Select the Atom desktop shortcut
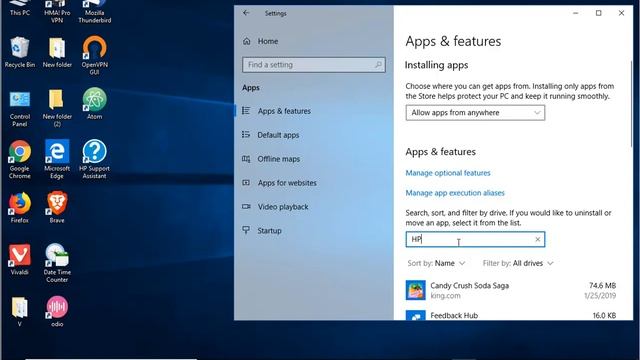 [x=95, y=103]
